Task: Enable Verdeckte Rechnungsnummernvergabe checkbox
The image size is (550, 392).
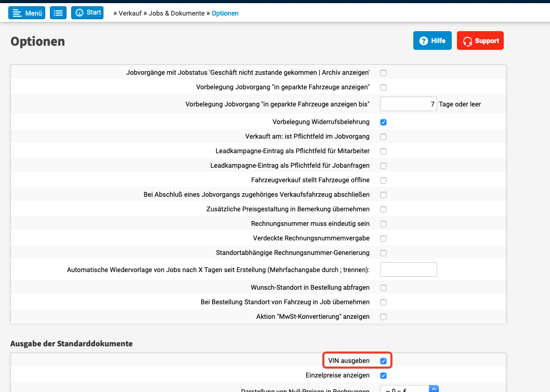Action: click(383, 239)
